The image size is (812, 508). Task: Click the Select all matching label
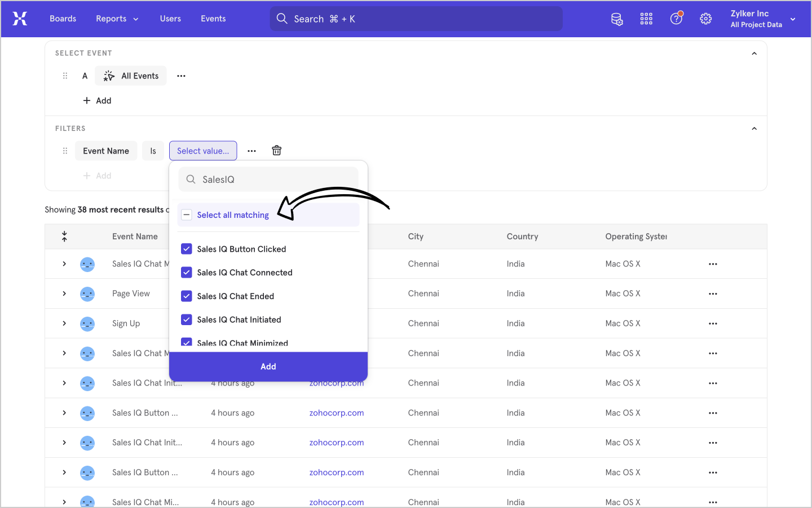[233, 215]
